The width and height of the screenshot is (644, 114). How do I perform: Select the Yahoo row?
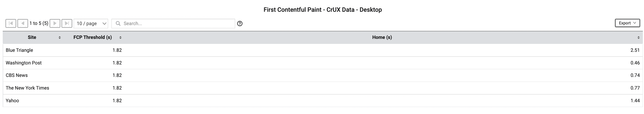(x=323, y=100)
